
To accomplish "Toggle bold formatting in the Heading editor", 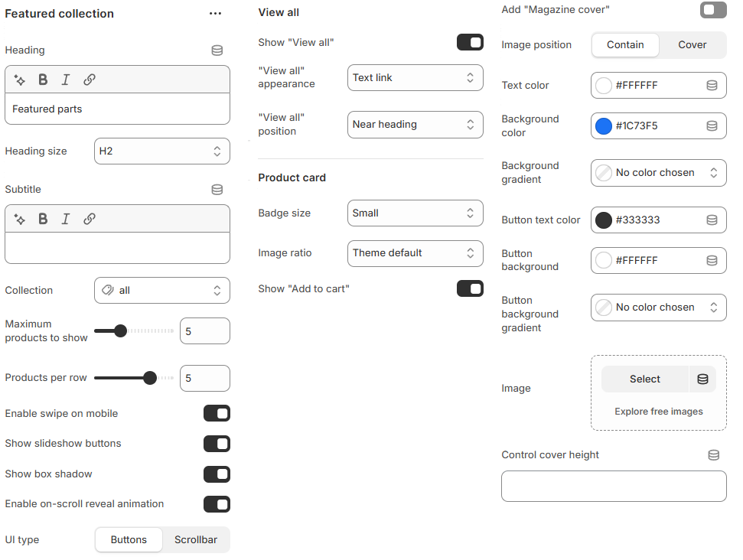I will click(x=43, y=79).
